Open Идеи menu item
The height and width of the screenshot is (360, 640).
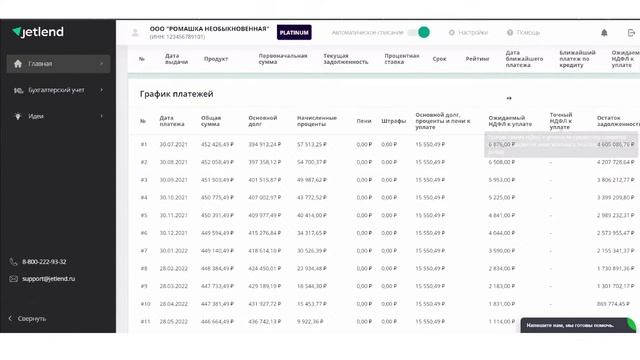(x=58, y=116)
